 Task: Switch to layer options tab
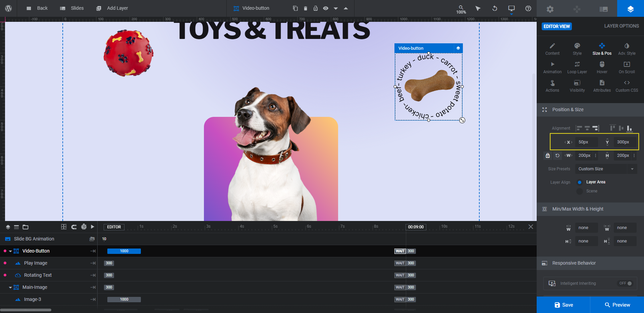[x=631, y=9]
